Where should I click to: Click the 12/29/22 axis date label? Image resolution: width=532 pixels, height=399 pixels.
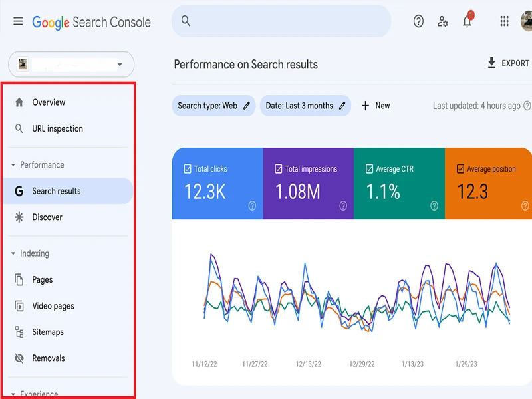point(362,364)
